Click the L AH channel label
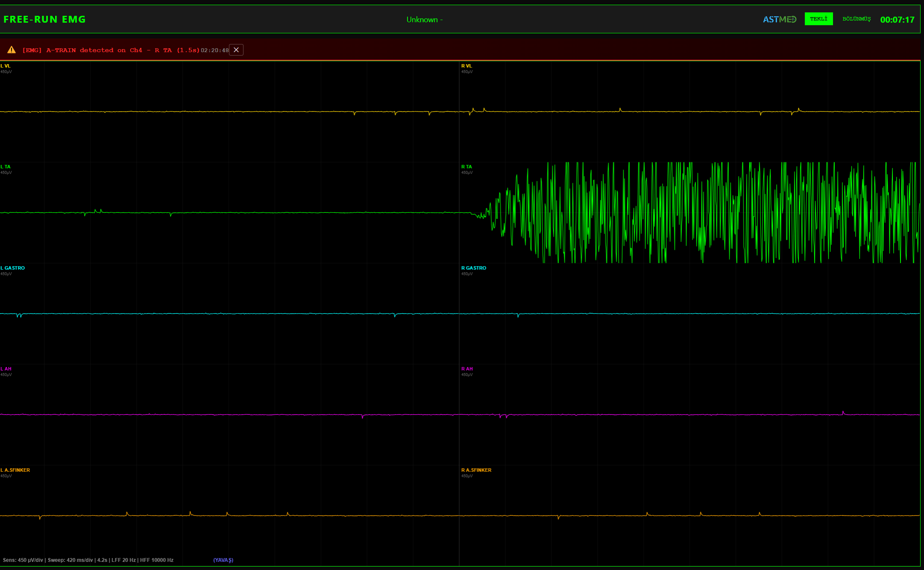 tap(6, 369)
